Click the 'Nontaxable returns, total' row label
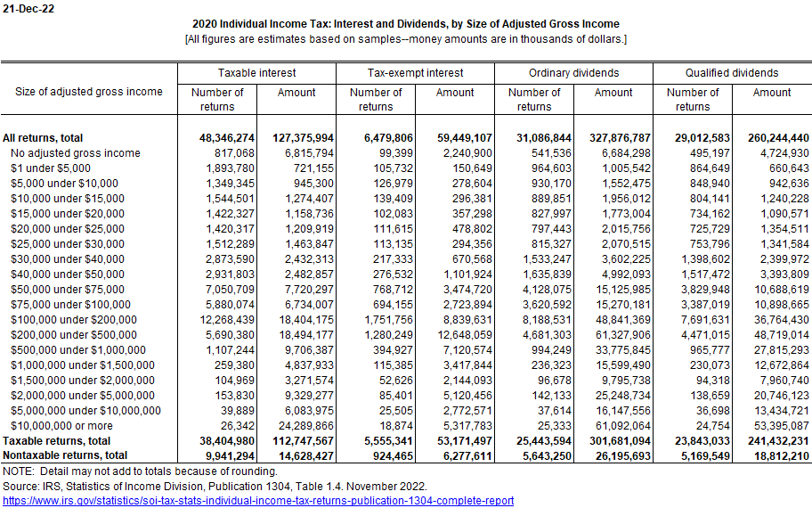812x508 pixels. 65,456
